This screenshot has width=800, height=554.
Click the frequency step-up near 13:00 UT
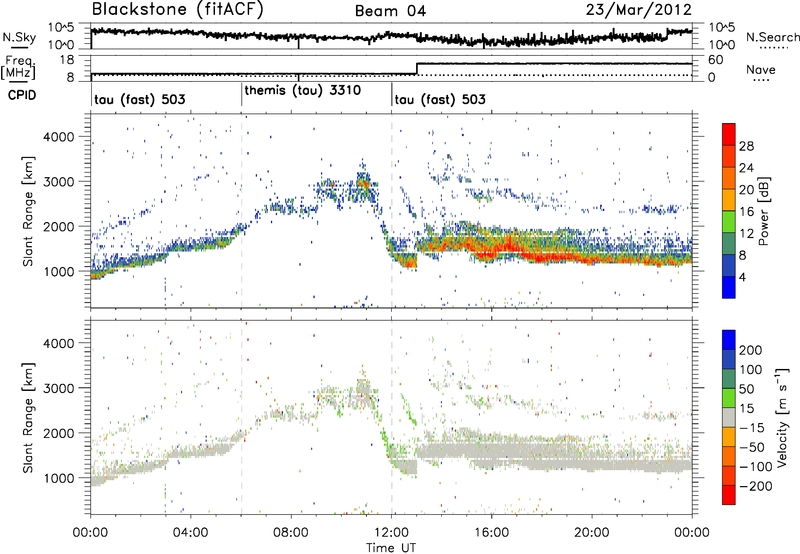point(417,68)
